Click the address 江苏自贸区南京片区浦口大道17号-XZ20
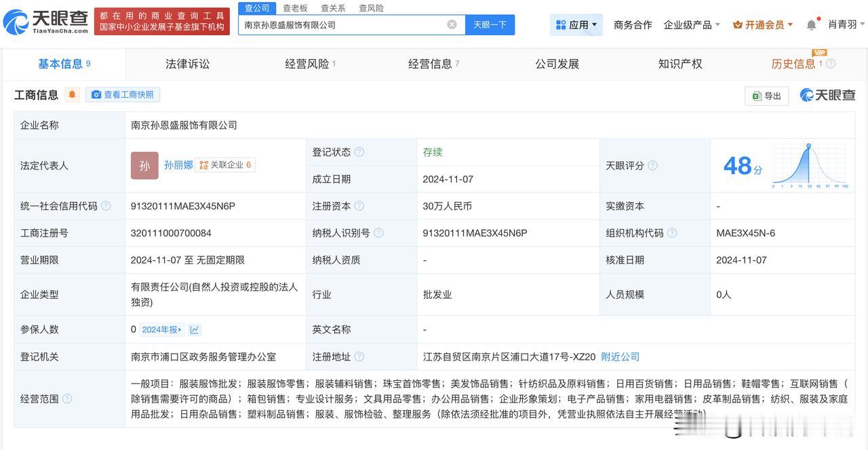Screen dimensions: 868x450 (509, 356)
